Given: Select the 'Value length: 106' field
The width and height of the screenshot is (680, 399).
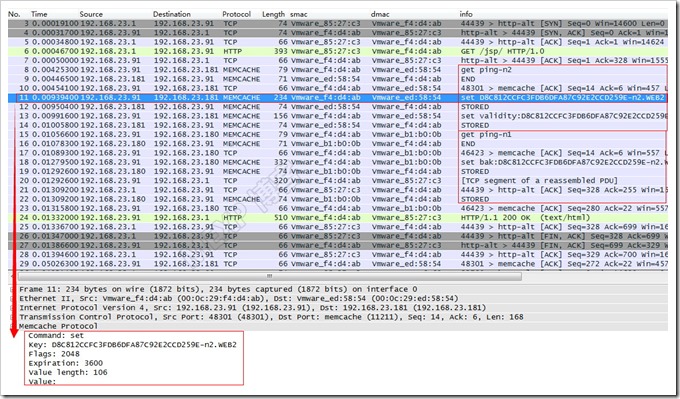Looking at the screenshot, I should pos(68,373).
